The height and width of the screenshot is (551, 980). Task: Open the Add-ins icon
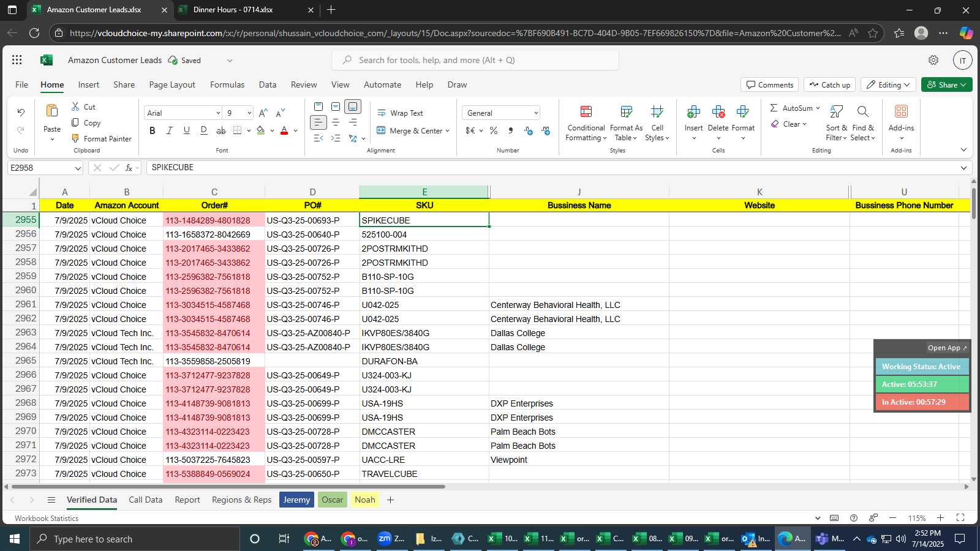[901, 111]
